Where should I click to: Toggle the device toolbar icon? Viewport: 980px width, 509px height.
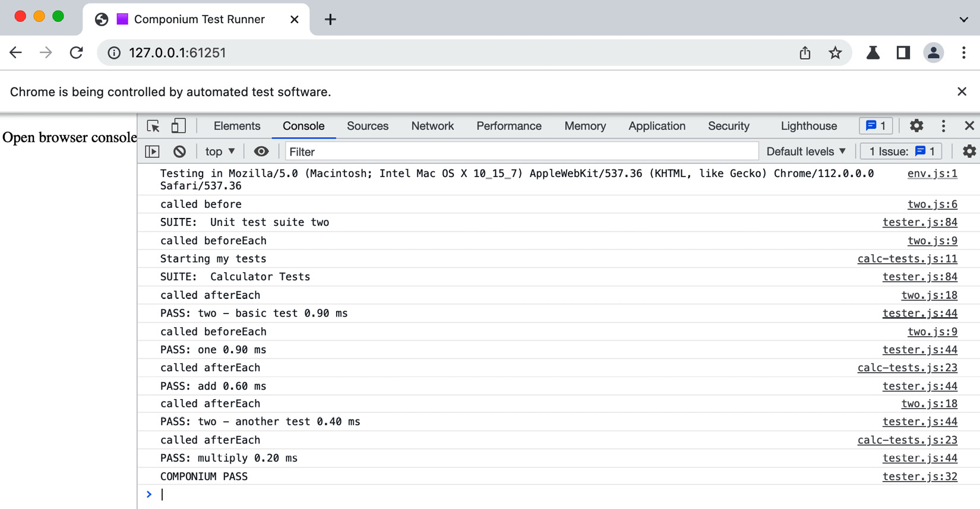178,126
